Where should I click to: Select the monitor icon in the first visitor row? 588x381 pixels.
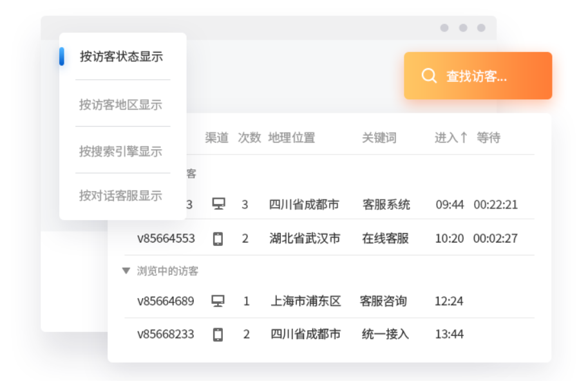(x=219, y=204)
